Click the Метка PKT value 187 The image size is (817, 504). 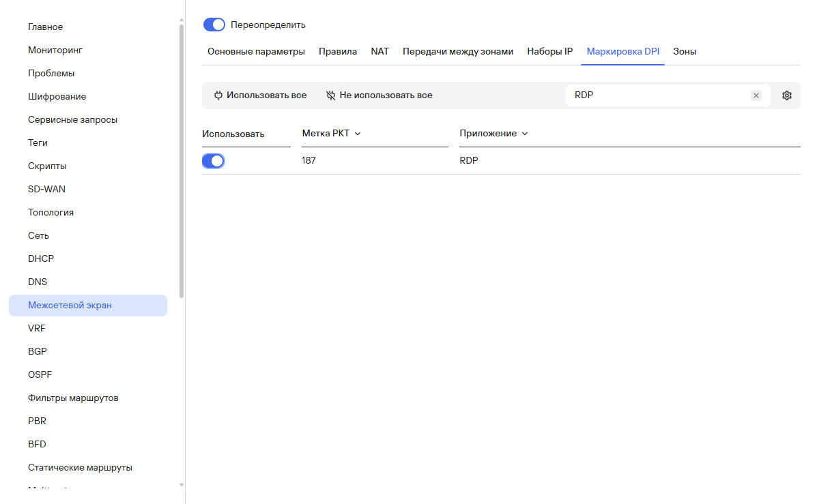click(309, 160)
